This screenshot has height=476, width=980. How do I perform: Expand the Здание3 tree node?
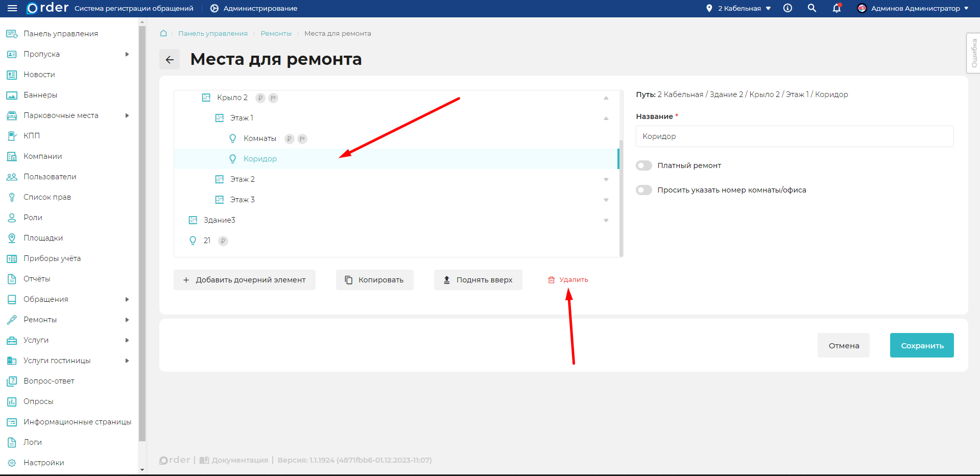point(606,220)
